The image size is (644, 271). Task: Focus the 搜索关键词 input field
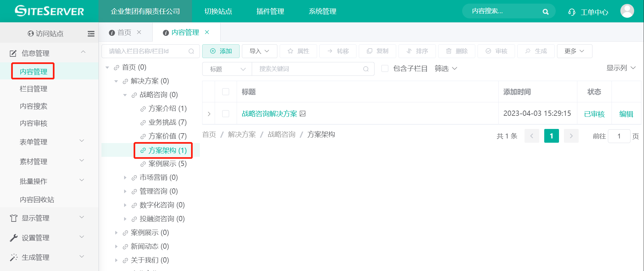[x=313, y=69]
